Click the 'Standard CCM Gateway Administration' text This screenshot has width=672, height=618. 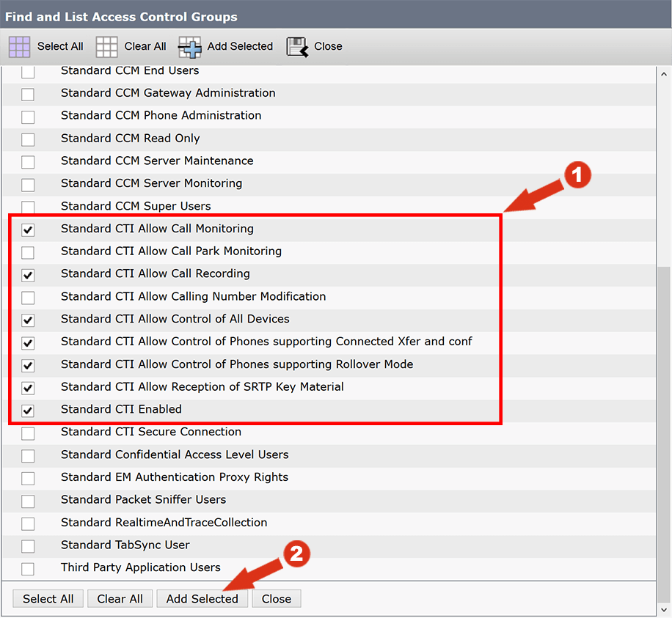click(x=168, y=93)
